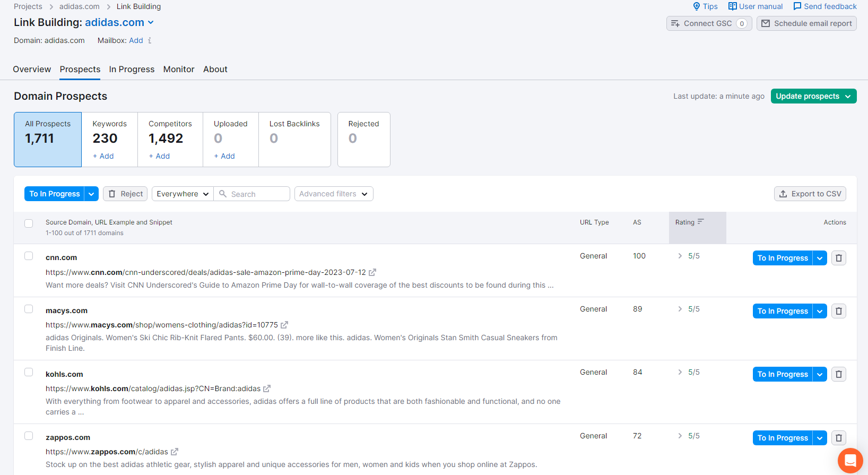
Task: Open kohls.com URL in new tab icon
Action: click(x=267, y=388)
